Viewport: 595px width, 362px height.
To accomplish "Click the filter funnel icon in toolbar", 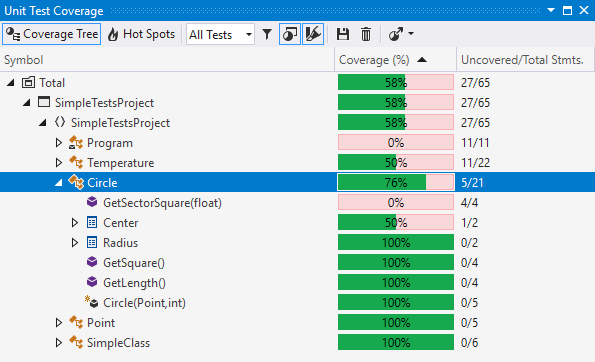I will click(x=267, y=35).
